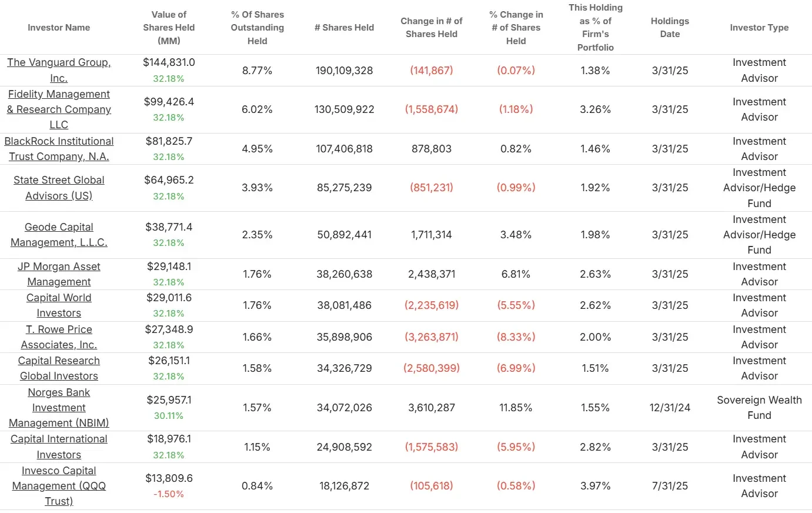
Task: Select the (0.99%) change cell
Action: [x=516, y=188]
